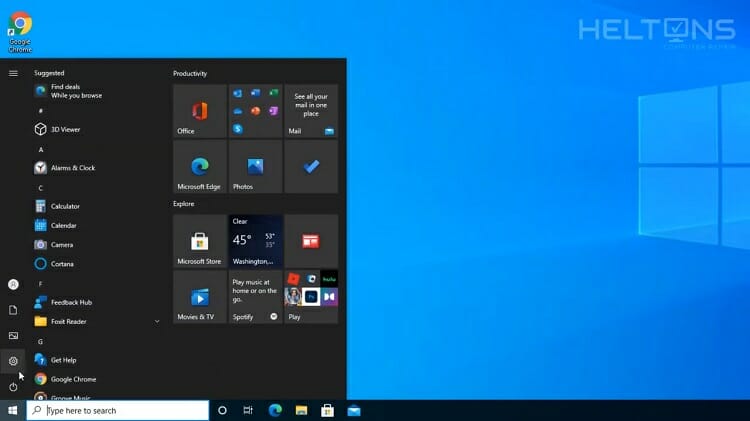Screen dimensions: 750x421
Task: Jump to letter F in app list
Action: pos(40,284)
